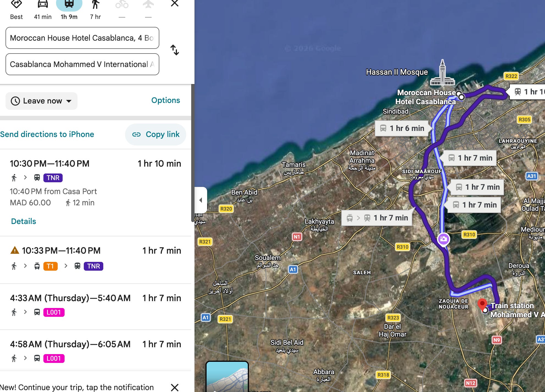
Task: Click the bus icon in 4:33 AM route
Action: [x=37, y=312]
